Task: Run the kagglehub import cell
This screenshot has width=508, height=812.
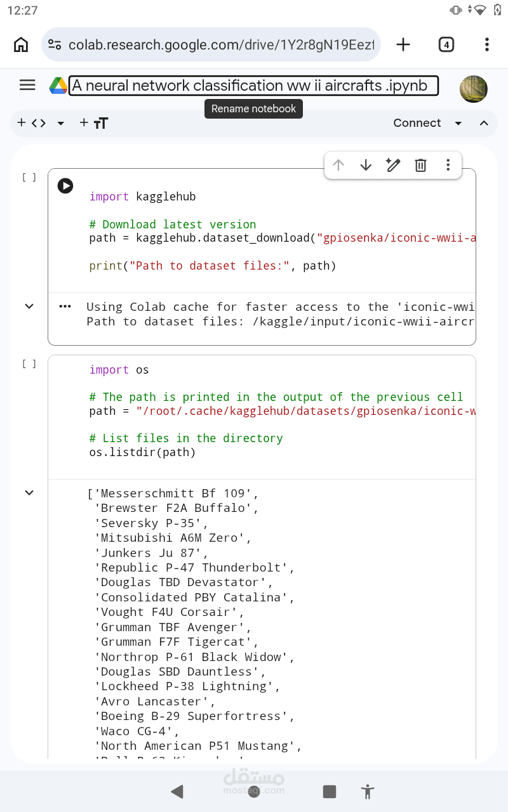Action: pos(65,186)
